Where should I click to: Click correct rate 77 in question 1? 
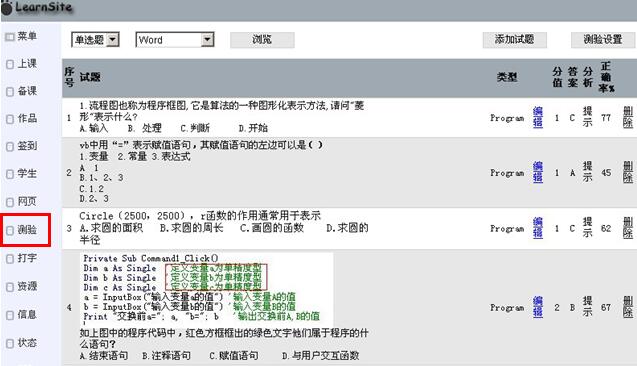click(606, 118)
